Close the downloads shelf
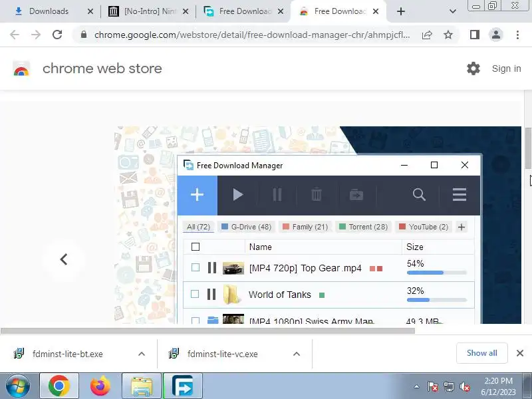The height and width of the screenshot is (399, 532). [520, 353]
